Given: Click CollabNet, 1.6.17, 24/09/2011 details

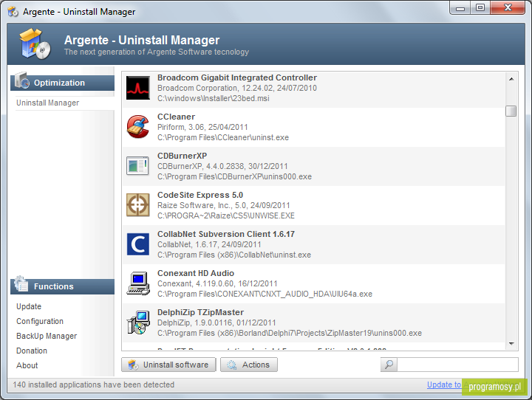Looking at the screenshot, I should coord(209,244).
